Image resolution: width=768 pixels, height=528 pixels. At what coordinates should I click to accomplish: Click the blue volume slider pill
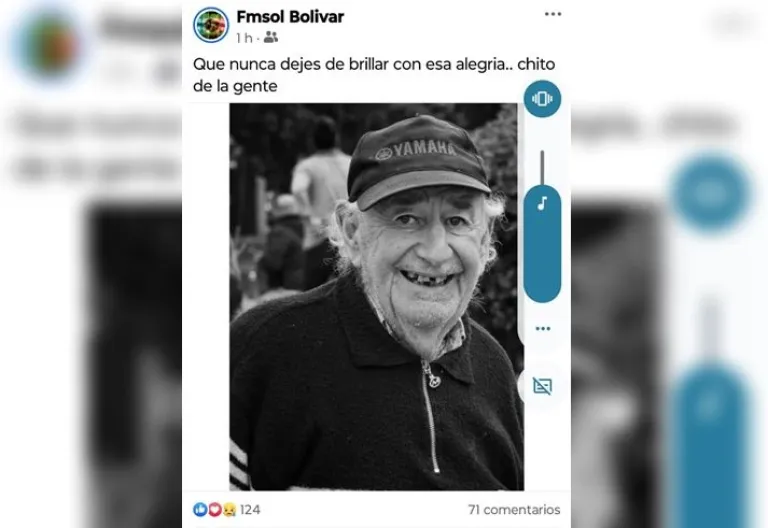tap(542, 243)
